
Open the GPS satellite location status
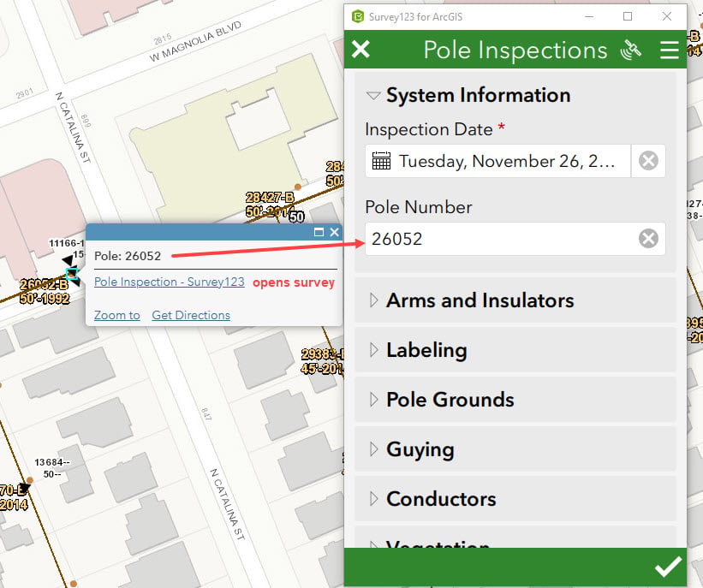coord(631,50)
